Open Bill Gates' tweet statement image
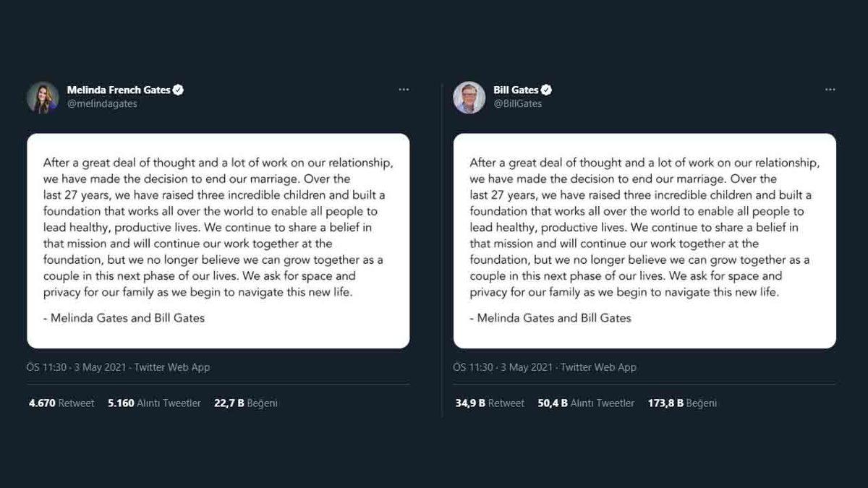868x488 pixels. tap(644, 241)
